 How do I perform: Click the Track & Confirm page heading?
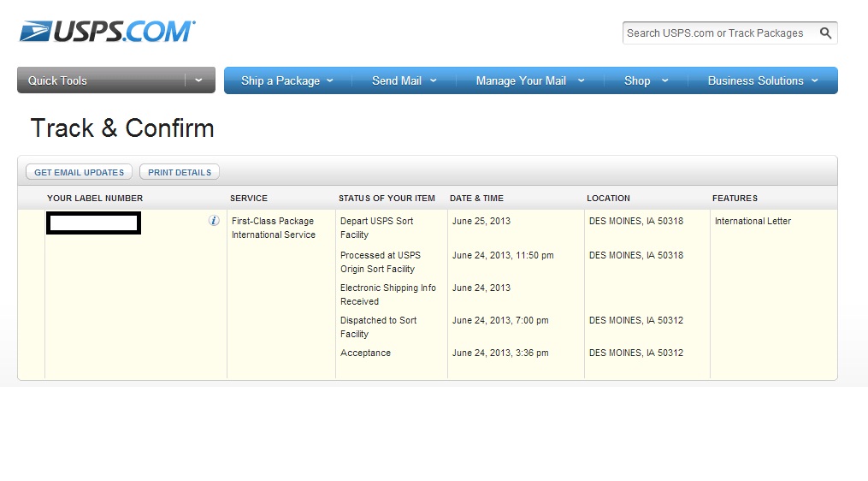[122, 128]
